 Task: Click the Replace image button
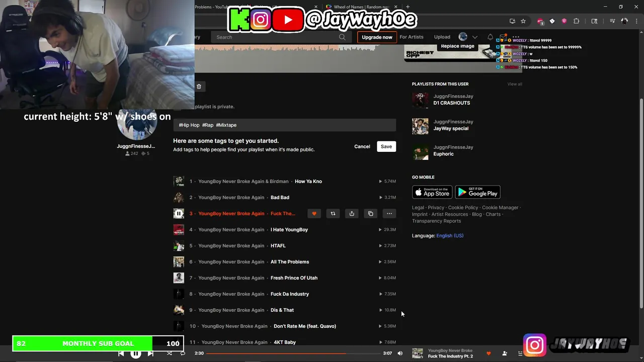(457, 46)
